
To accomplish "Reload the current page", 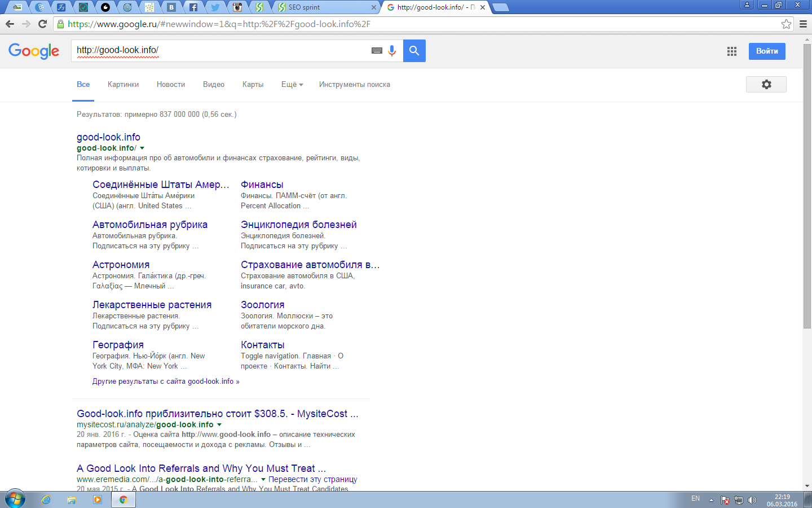I will [42, 24].
